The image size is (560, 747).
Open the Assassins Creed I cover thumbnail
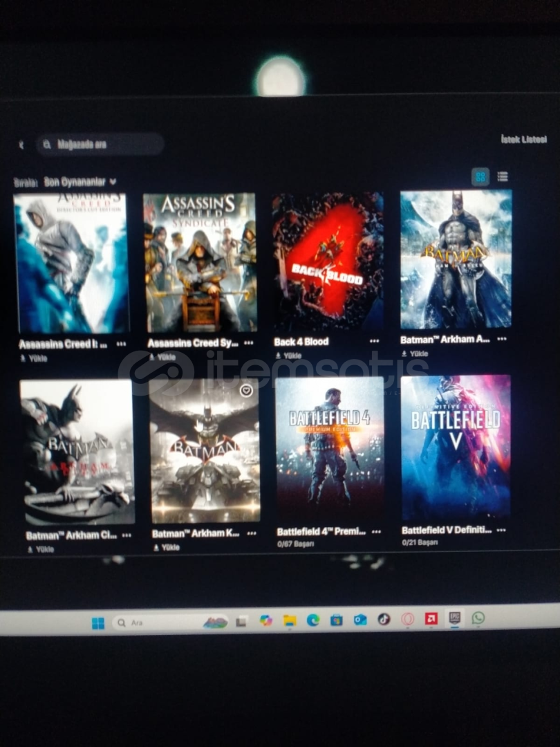71,263
